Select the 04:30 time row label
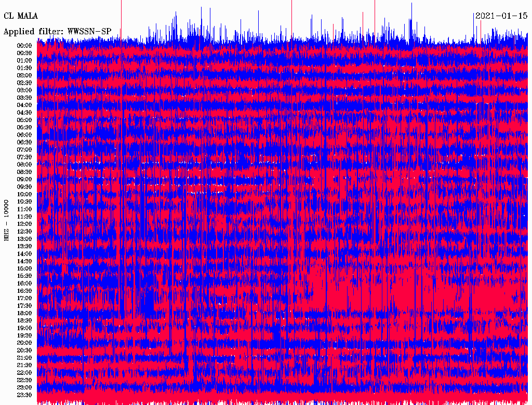532x405 pixels. pyautogui.click(x=24, y=113)
